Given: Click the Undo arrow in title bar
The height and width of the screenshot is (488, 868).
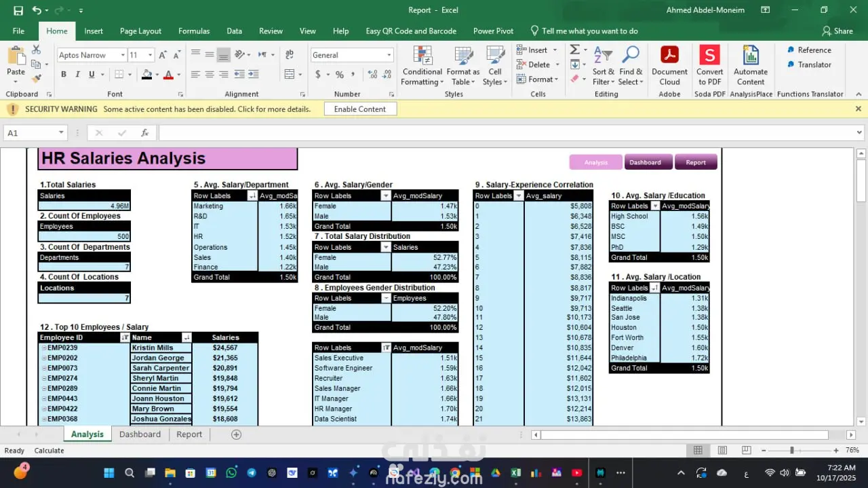Looking at the screenshot, I should [x=37, y=10].
